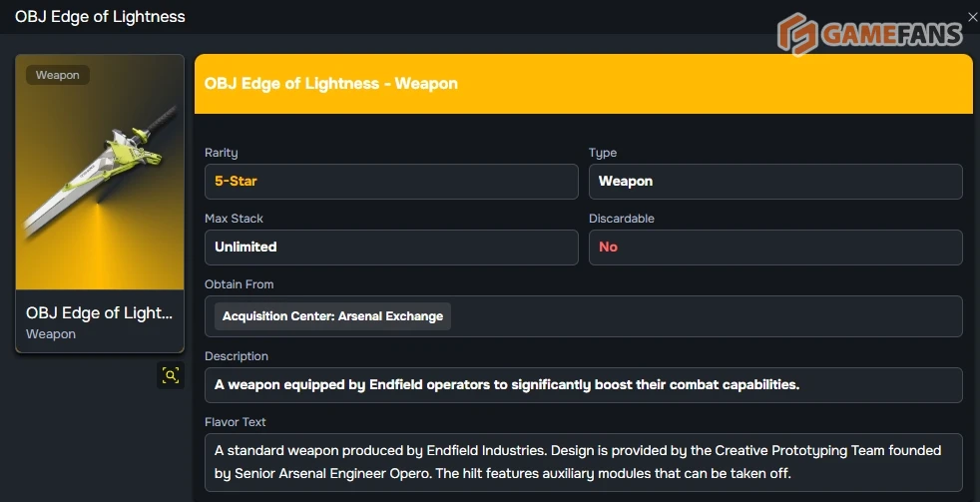Open the sword weapon image thumbnail
The width and height of the screenshot is (980, 502).
(100, 172)
